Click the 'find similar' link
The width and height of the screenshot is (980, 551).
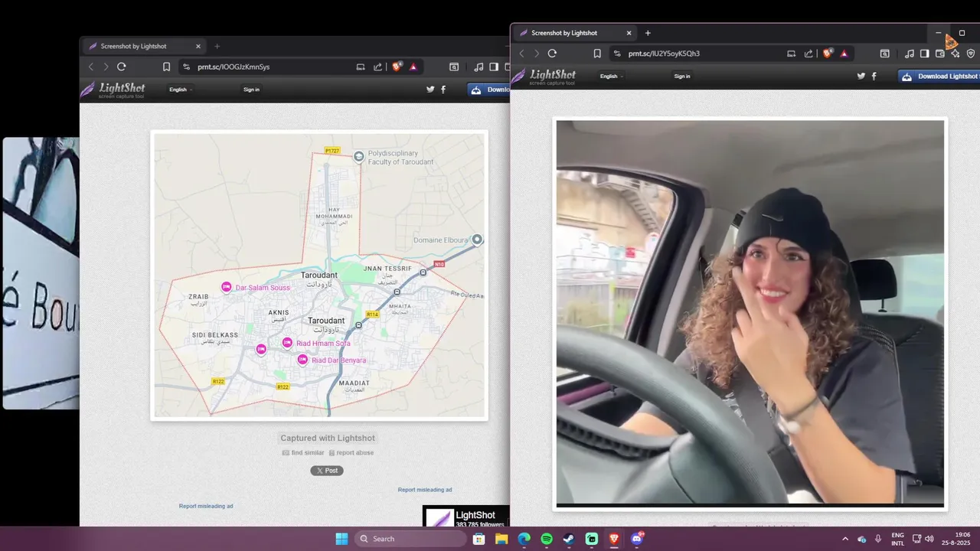coord(303,452)
